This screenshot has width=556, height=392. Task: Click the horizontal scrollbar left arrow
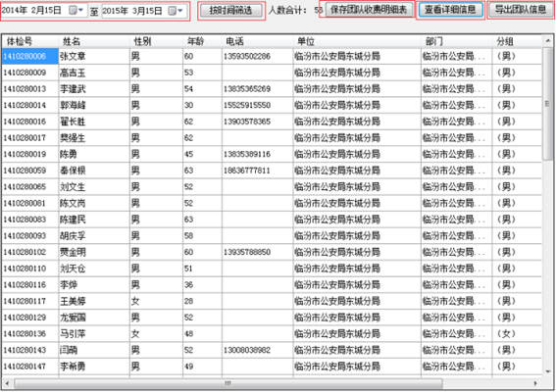[7, 383]
